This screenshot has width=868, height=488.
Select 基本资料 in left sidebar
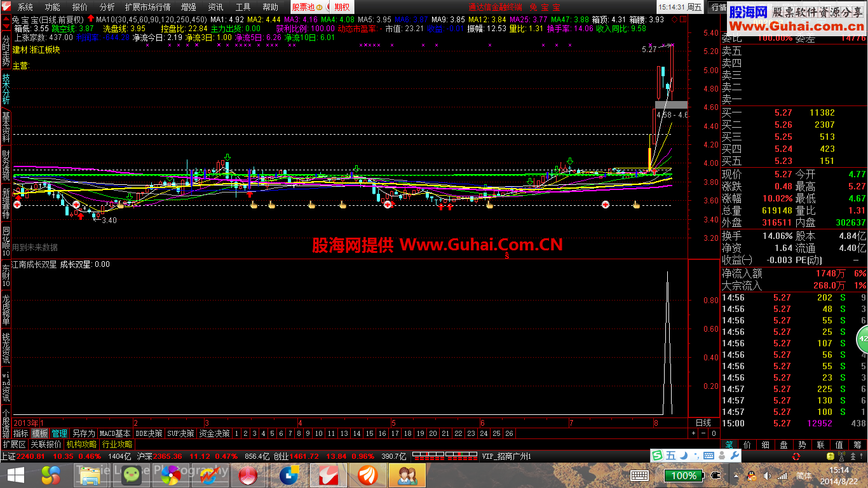click(x=6, y=127)
